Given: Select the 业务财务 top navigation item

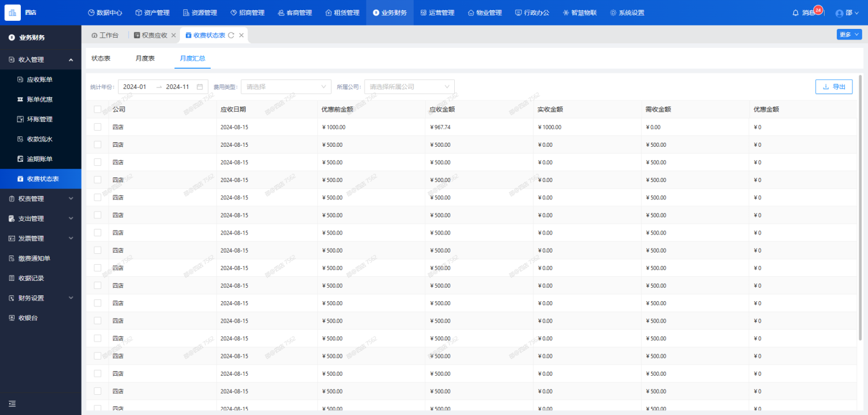Looking at the screenshot, I should pyautogui.click(x=389, y=13).
